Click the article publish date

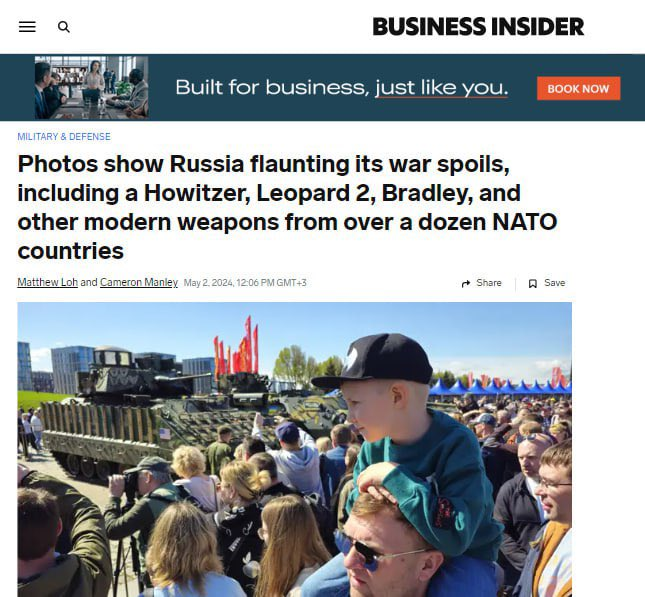pyautogui.click(x=245, y=283)
